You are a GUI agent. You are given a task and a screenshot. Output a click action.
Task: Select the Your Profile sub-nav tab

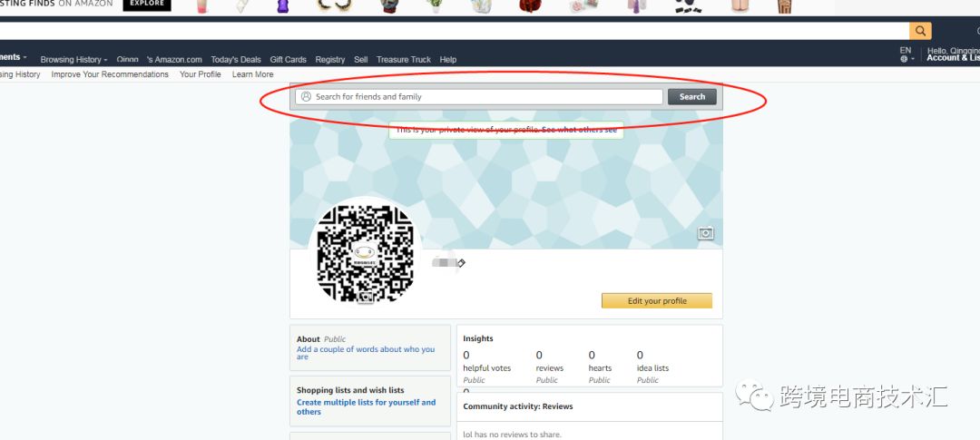[x=201, y=74]
